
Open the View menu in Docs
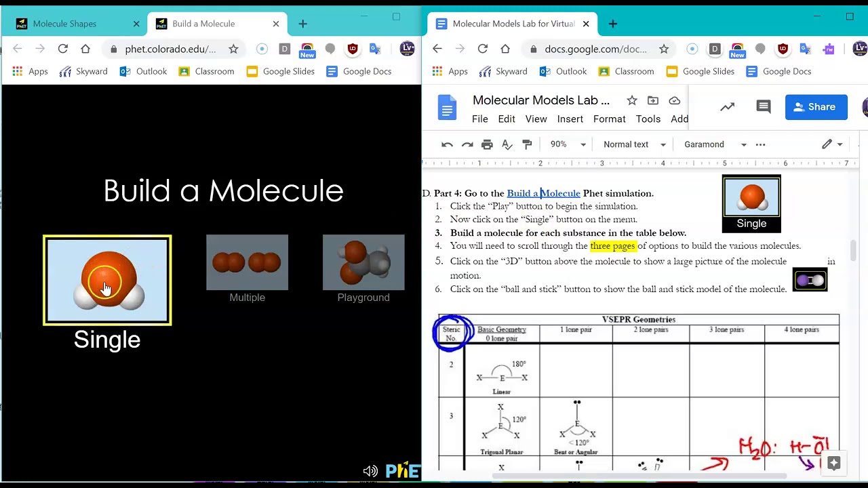click(536, 119)
